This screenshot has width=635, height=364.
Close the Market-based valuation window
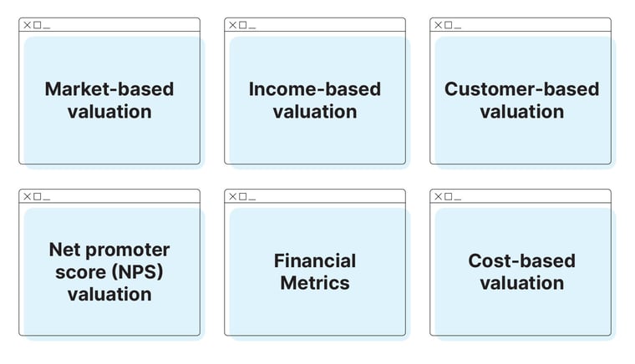tap(27, 25)
